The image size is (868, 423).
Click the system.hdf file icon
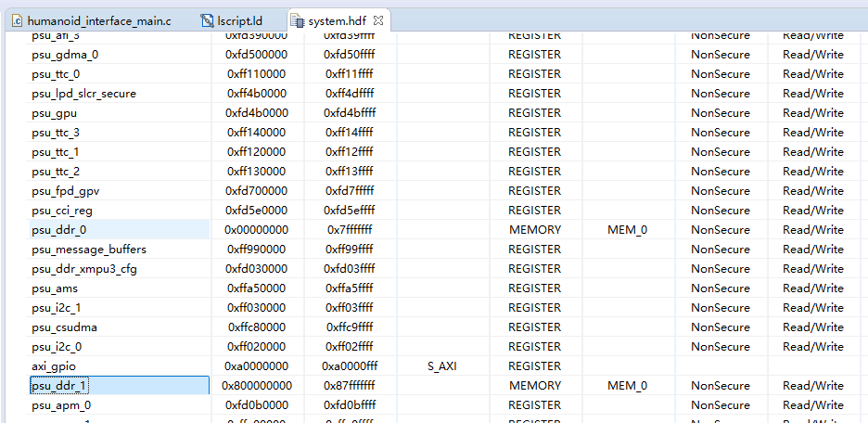[298, 21]
